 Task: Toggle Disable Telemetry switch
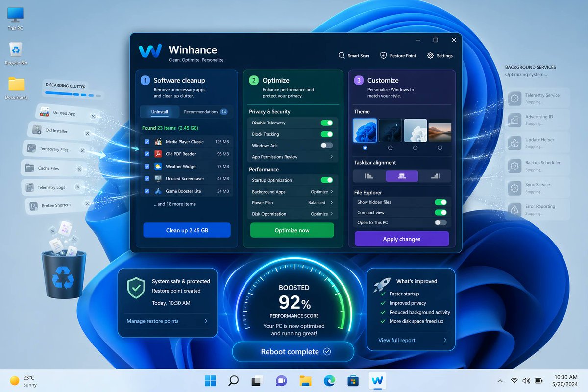327,123
